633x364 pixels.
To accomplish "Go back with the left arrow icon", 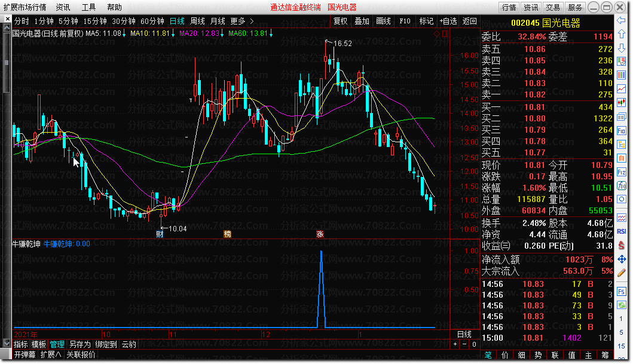I will click(621, 20).
